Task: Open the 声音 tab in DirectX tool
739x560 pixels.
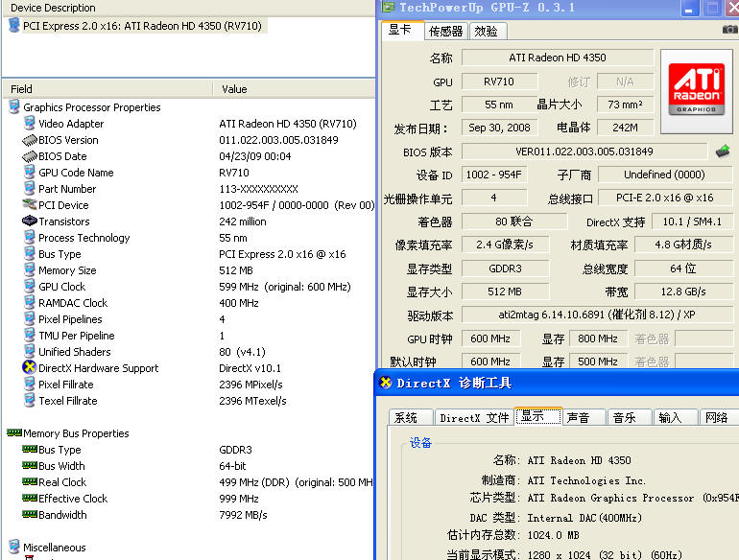Action: [583, 417]
